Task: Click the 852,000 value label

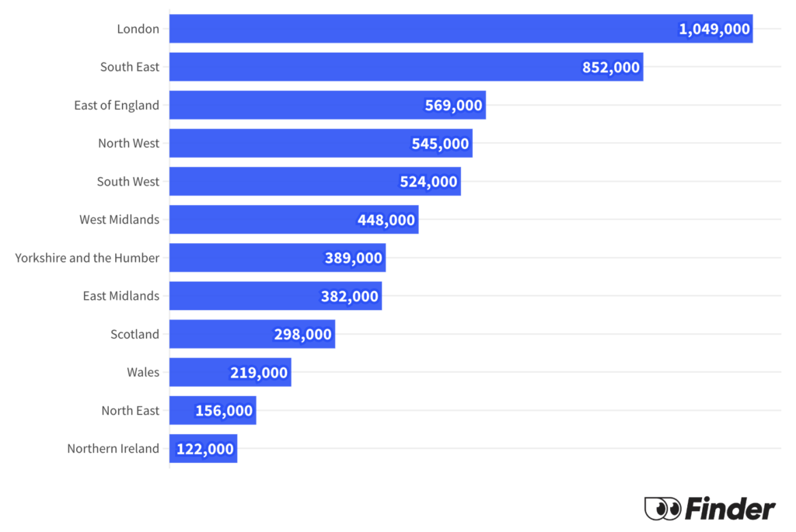Action: coord(611,68)
